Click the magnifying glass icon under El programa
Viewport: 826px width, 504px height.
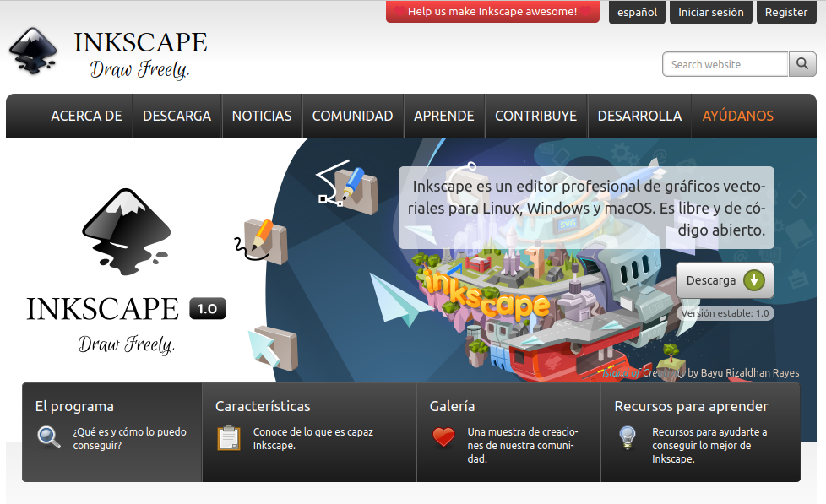[x=49, y=437]
